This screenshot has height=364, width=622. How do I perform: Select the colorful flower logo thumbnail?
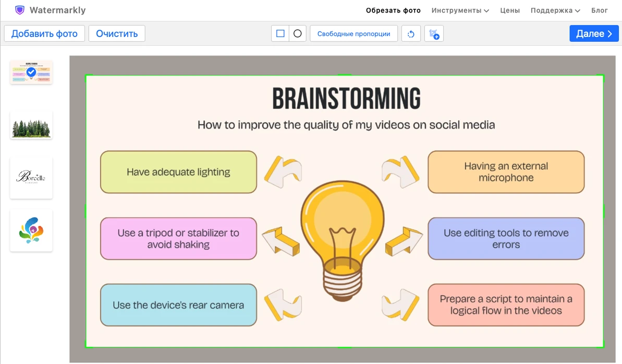pos(31,230)
